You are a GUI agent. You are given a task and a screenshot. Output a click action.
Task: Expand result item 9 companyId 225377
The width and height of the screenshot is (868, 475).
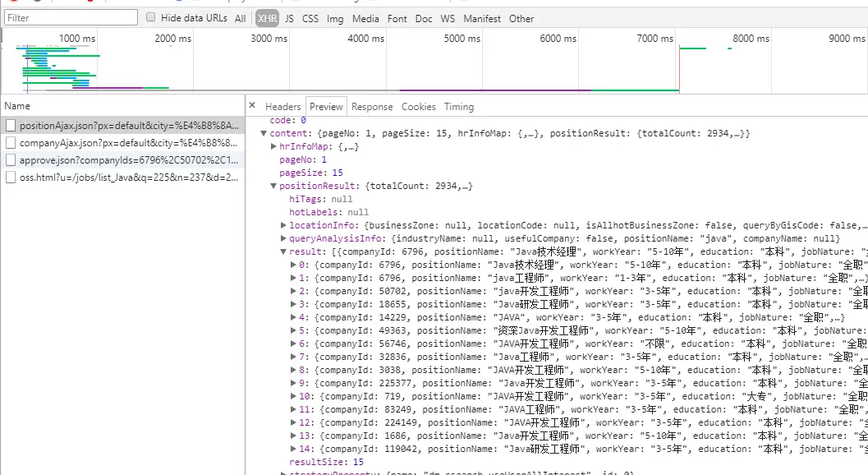293,383
